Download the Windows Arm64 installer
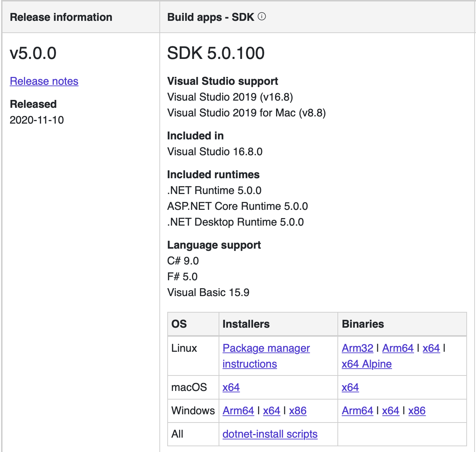476x452 pixels. pos(238,411)
